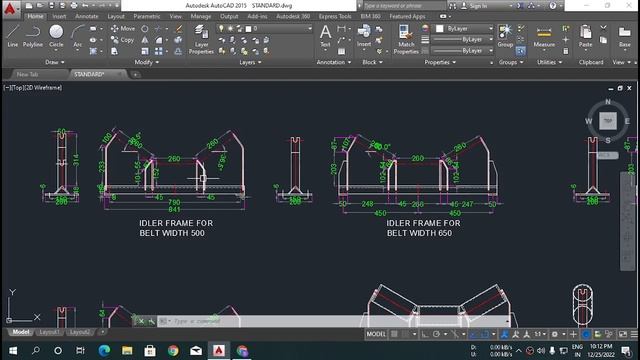Viewport: 640px width, 360px height.
Task: Open the Layer Properties manager
Action: (201, 39)
